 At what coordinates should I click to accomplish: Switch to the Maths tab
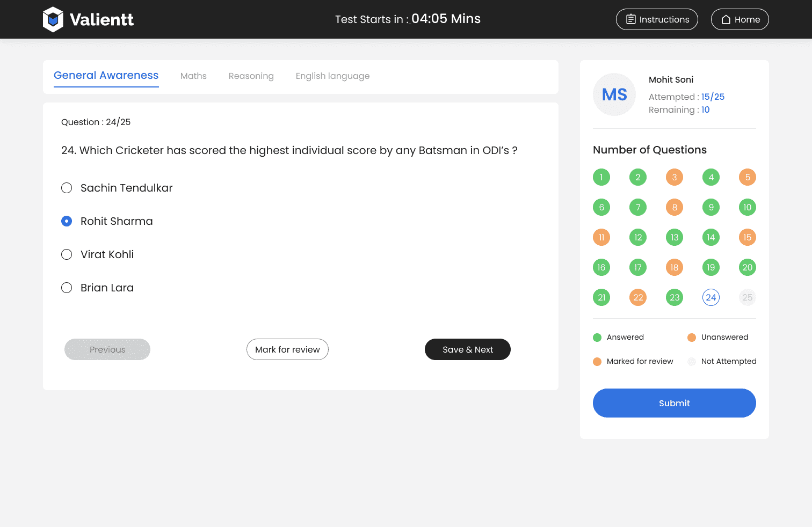pyautogui.click(x=193, y=76)
